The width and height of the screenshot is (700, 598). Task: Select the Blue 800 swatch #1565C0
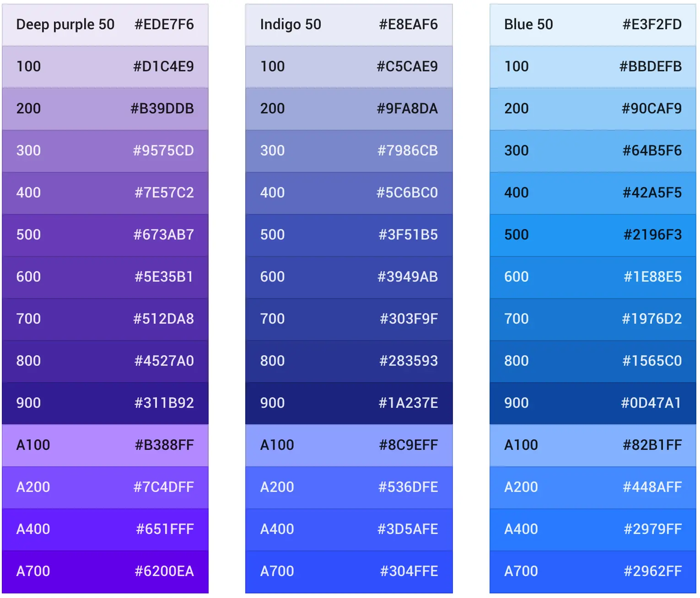coord(593,361)
